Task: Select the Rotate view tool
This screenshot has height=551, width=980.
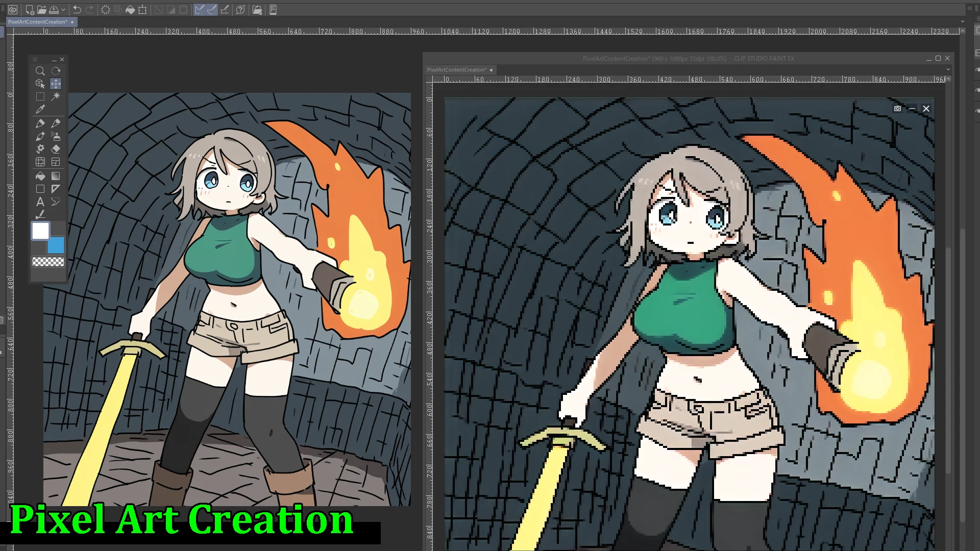Action: click(x=56, y=71)
